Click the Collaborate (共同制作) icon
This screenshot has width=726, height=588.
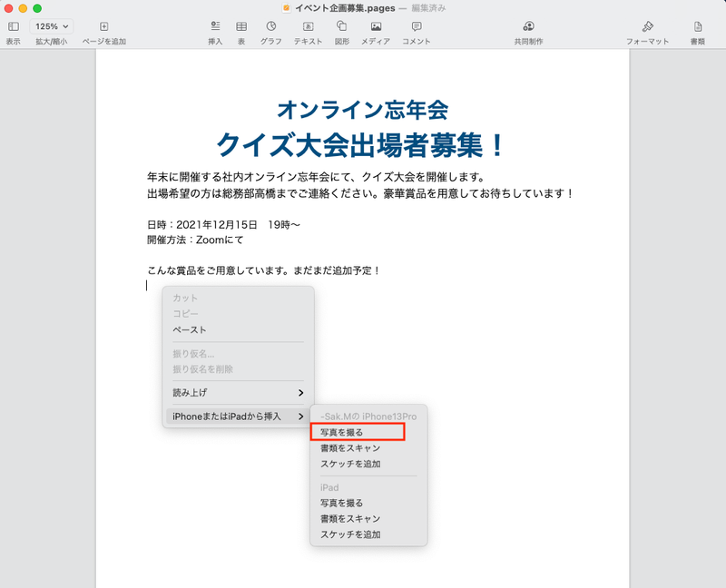pos(528,27)
